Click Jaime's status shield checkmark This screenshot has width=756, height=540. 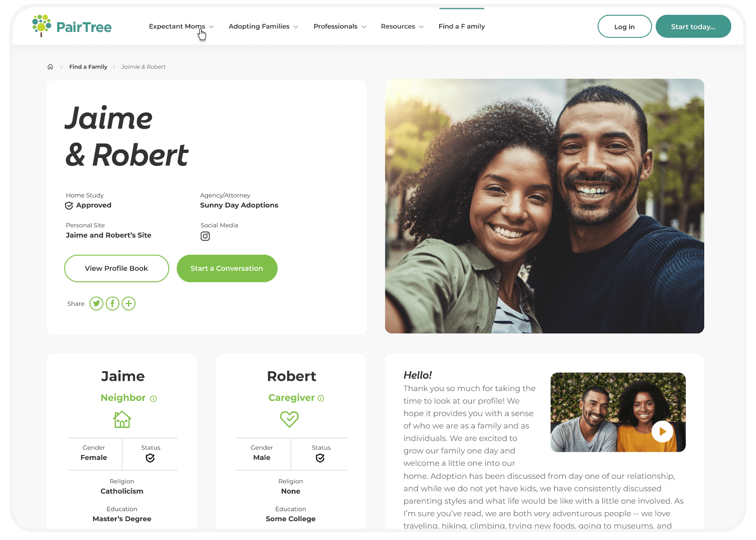150,458
